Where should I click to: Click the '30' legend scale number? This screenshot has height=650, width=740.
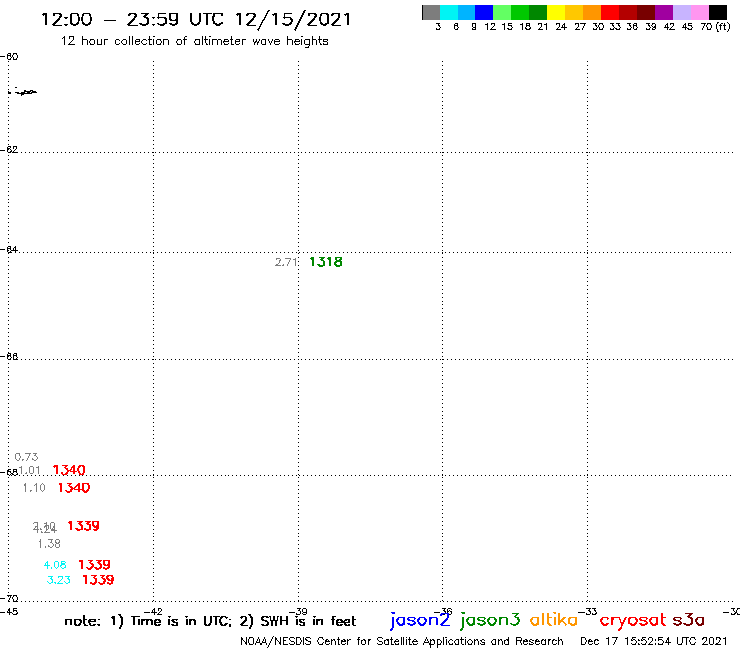pyautogui.click(x=598, y=27)
